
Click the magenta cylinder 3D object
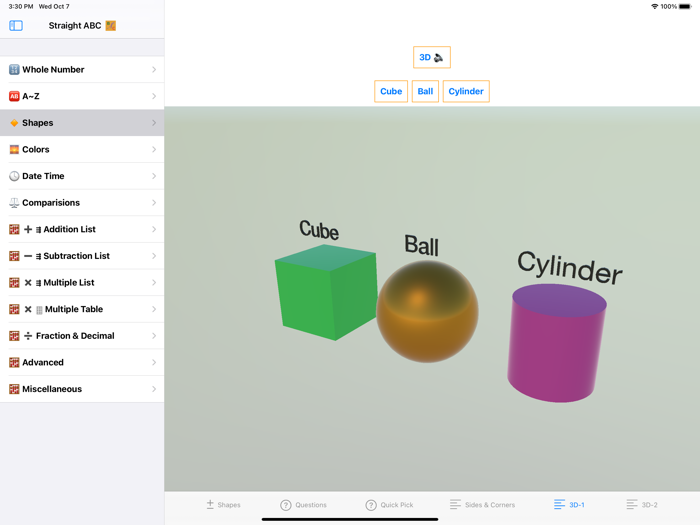click(556, 343)
